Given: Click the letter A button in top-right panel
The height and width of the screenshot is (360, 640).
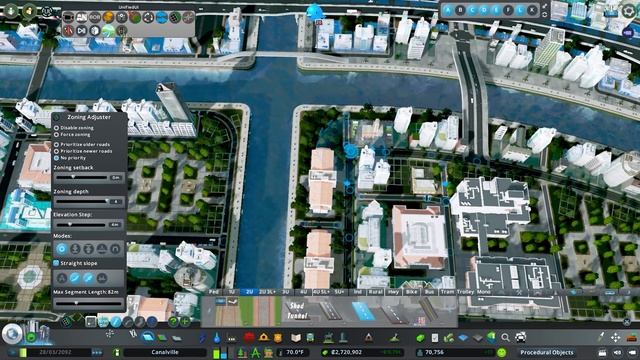Looking at the screenshot, I should click(x=448, y=10).
